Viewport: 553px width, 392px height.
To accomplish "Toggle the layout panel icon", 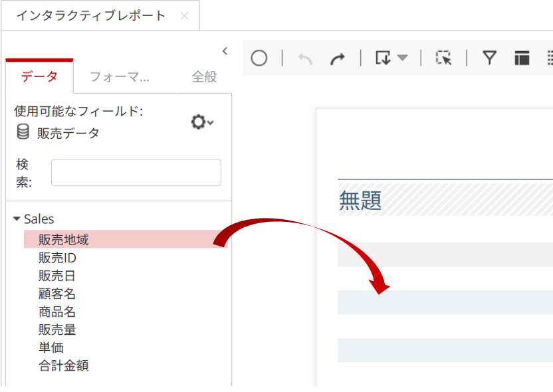I will pyautogui.click(x=522, y=58).
